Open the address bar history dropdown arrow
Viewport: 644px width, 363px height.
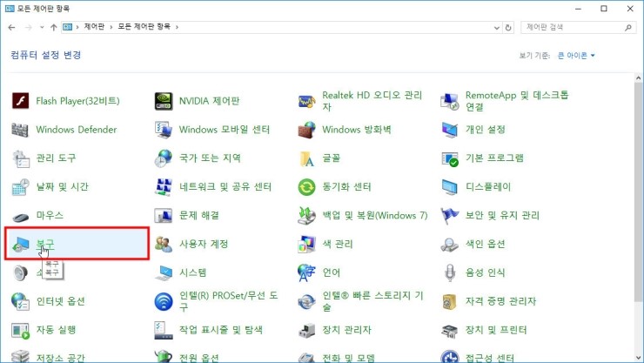[497, 28]
